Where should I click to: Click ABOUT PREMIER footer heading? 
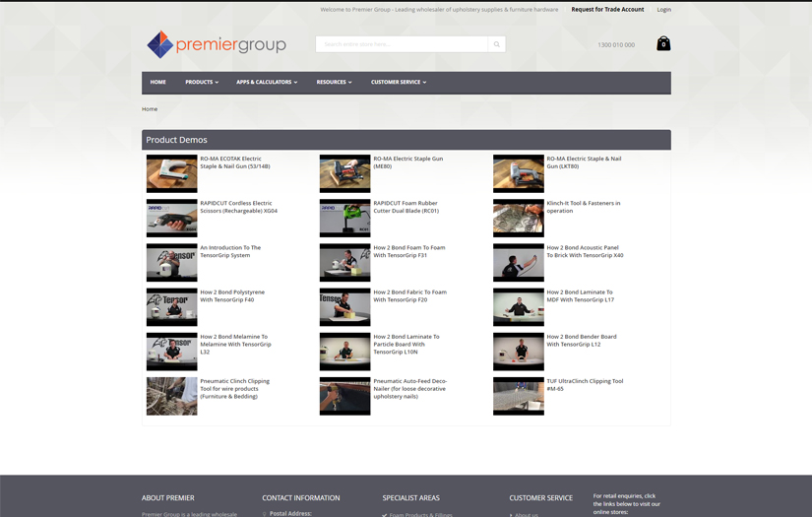pos(167,498)
